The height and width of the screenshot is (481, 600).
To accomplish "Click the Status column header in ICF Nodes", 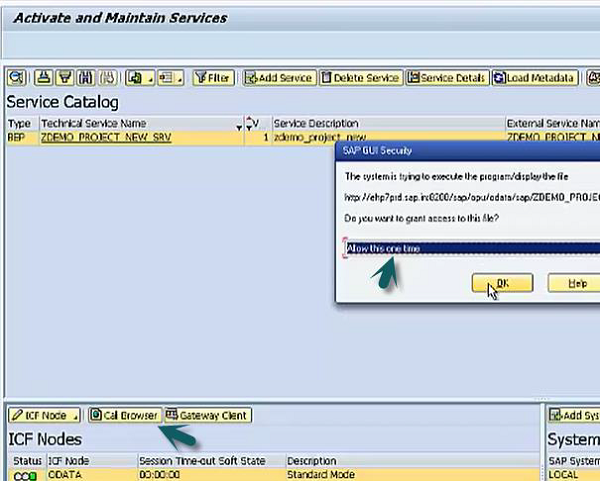I will [27, 461].
